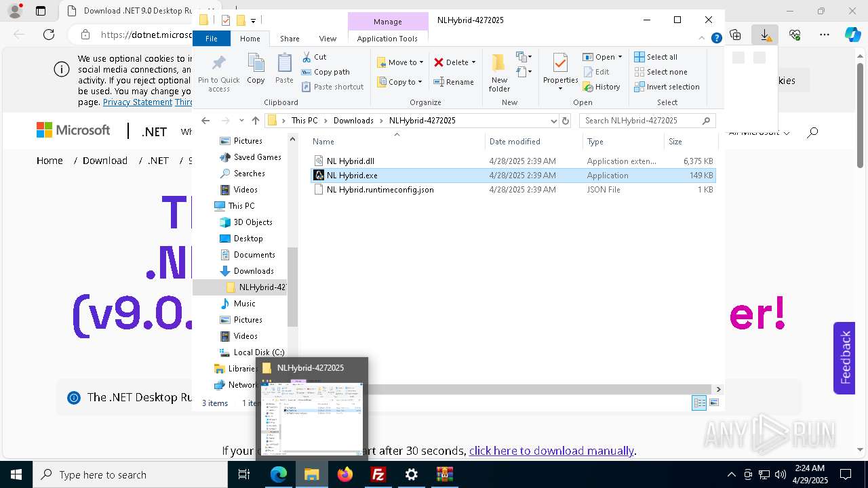Sort by the Date modified column

534,142
